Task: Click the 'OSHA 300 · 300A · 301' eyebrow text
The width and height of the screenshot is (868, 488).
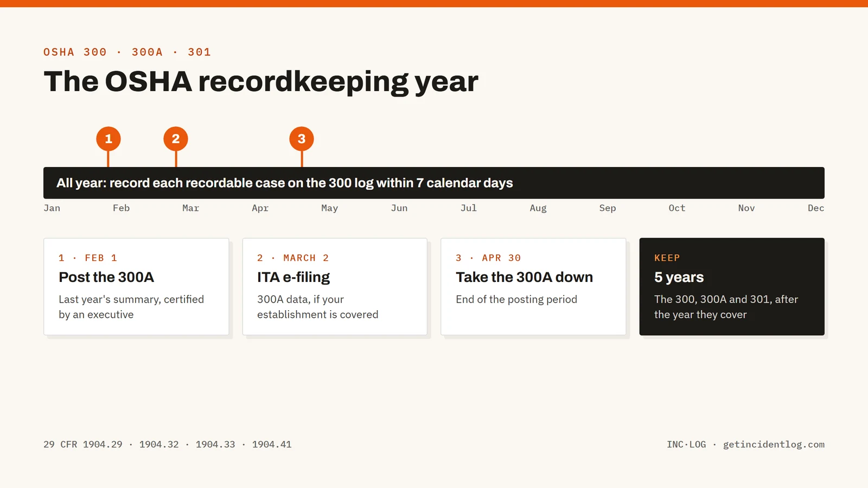Action: coord(127,52)
